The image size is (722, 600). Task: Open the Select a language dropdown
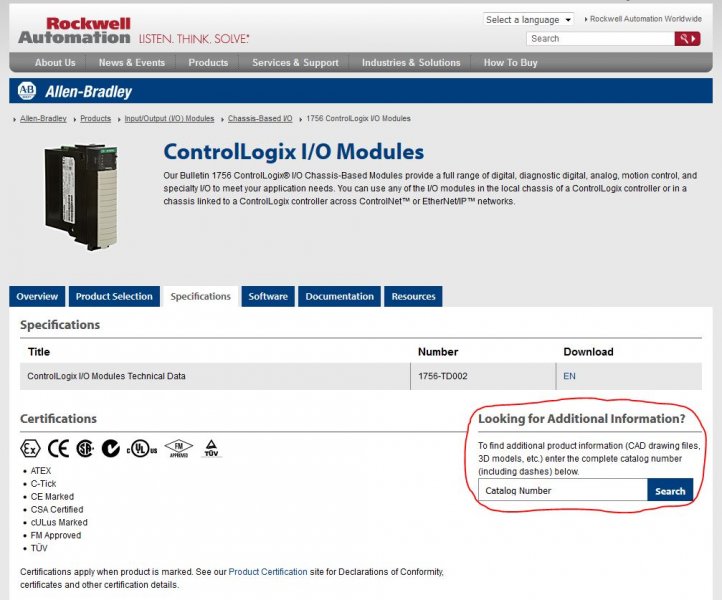[528, 20]
